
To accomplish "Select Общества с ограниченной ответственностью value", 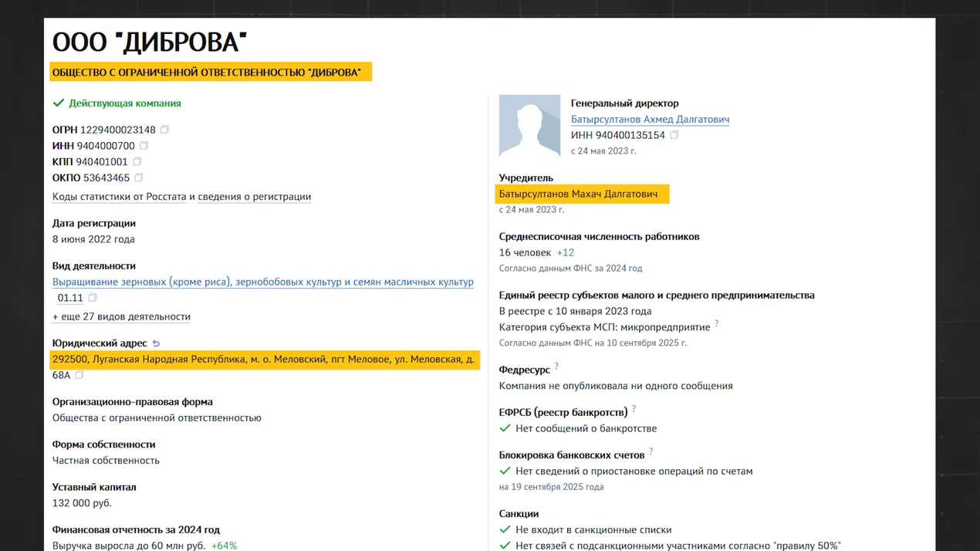I will [x=157, y=418].
